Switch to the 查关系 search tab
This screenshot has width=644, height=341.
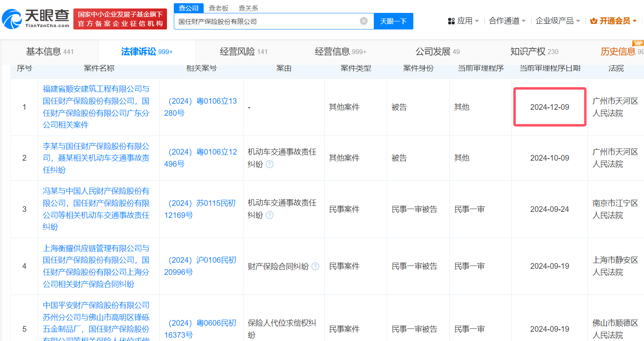248,8
